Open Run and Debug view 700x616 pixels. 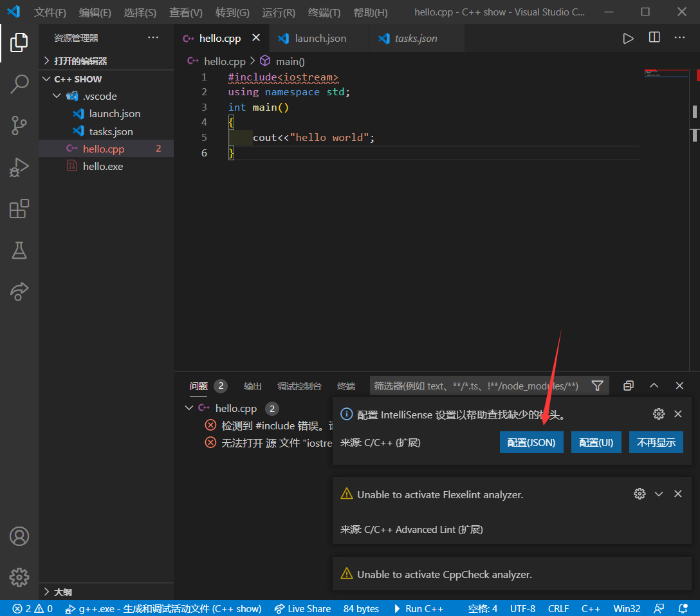19,167
